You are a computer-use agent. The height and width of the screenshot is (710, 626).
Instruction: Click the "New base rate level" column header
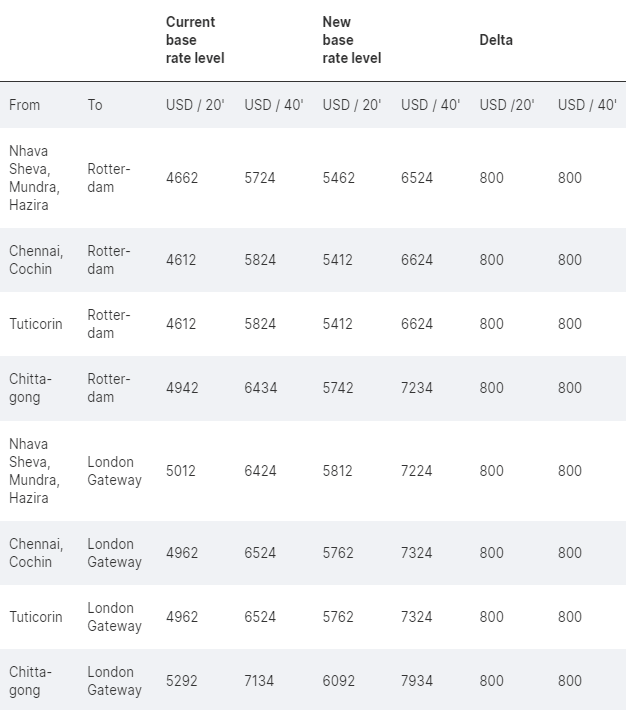(x=351, y=40)
